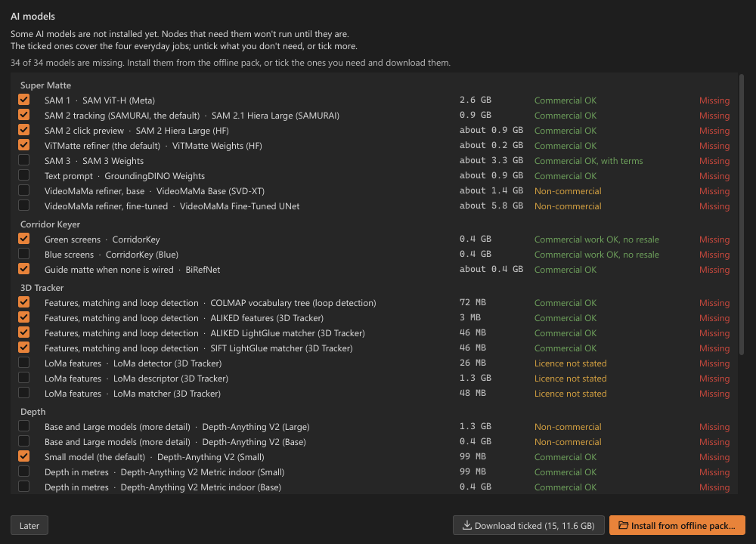Click "Missing" status on BiRefNet row
Viewport: 756px width, 544px height.
point(714,270)
